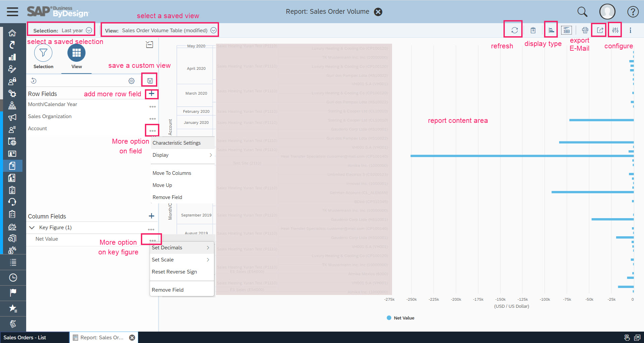Viewport: 644px width, 343px height.
Task: Click the search magnifier icon
Action: (582, 12)
